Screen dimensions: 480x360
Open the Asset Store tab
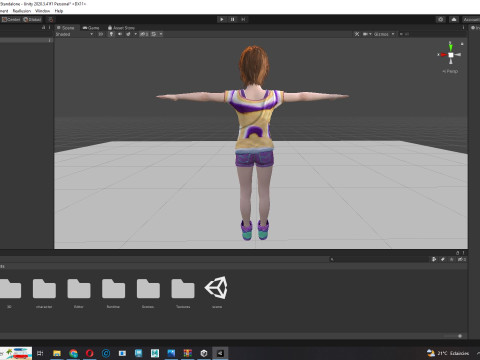click(x=121, y=28)
